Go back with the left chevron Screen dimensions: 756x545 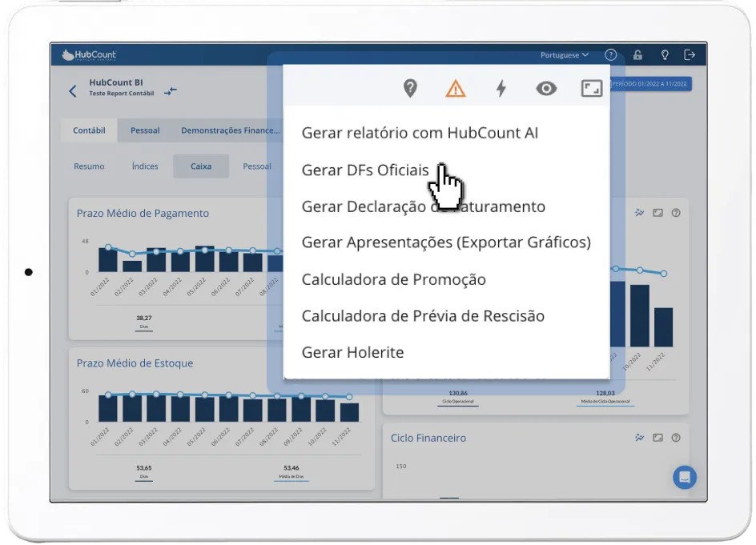[x=73, y=91]
